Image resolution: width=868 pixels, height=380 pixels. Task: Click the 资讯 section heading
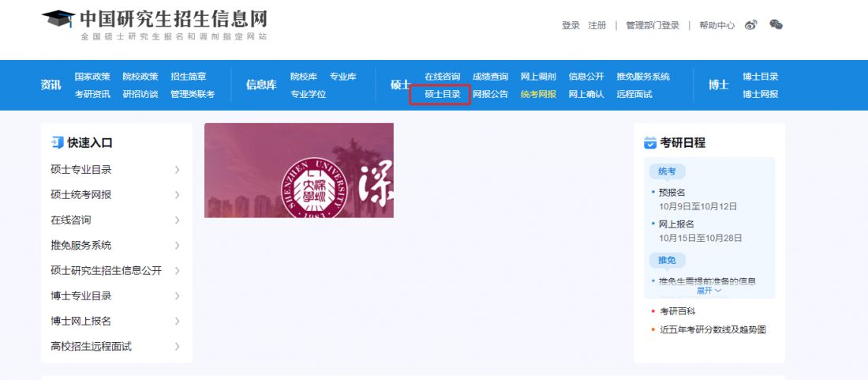click(x=51, y=85)
